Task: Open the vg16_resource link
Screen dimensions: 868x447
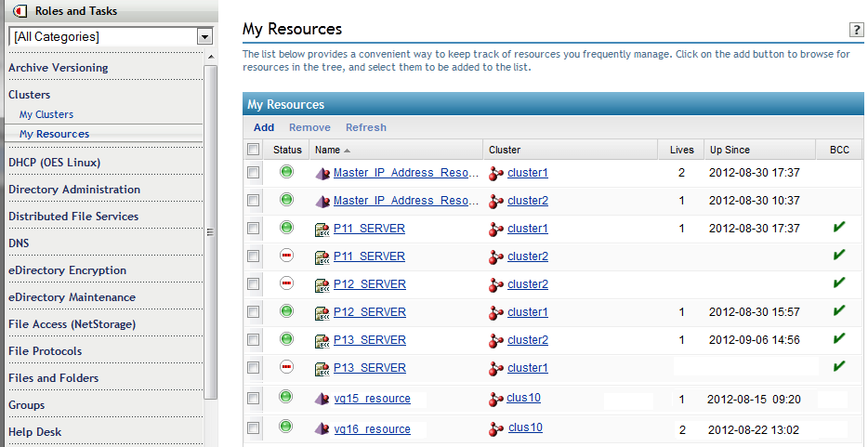Action: tap(372, 429)
